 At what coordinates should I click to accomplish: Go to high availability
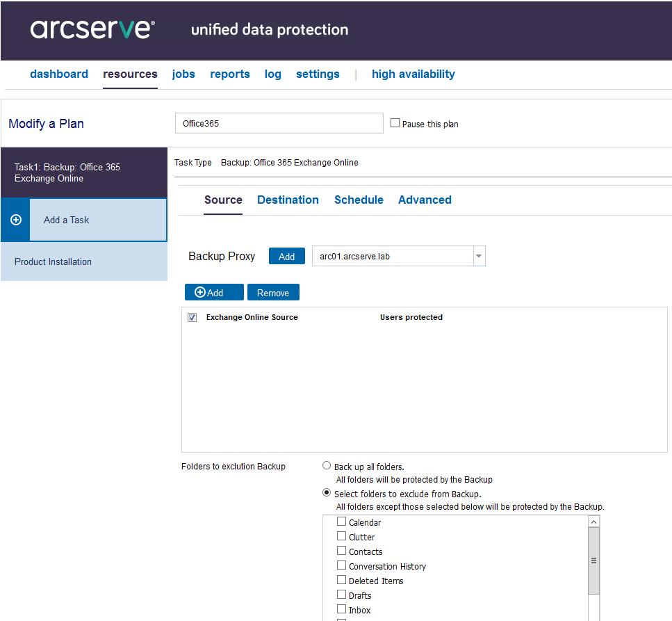413,74
